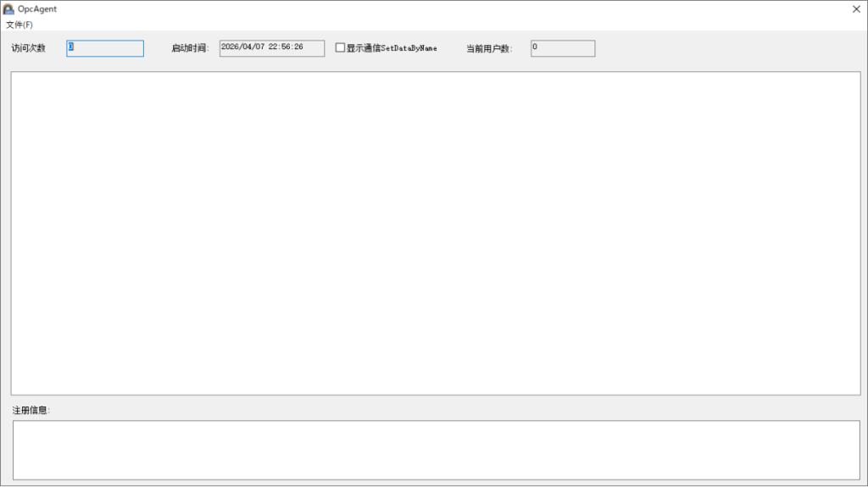868x487 pixels.
Task: Click inside the large communication log area
Action: tap(436, 233)
